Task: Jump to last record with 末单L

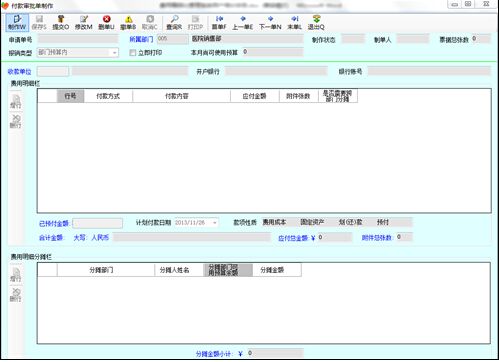Action: pyautogui.click(x=294, y=23)
